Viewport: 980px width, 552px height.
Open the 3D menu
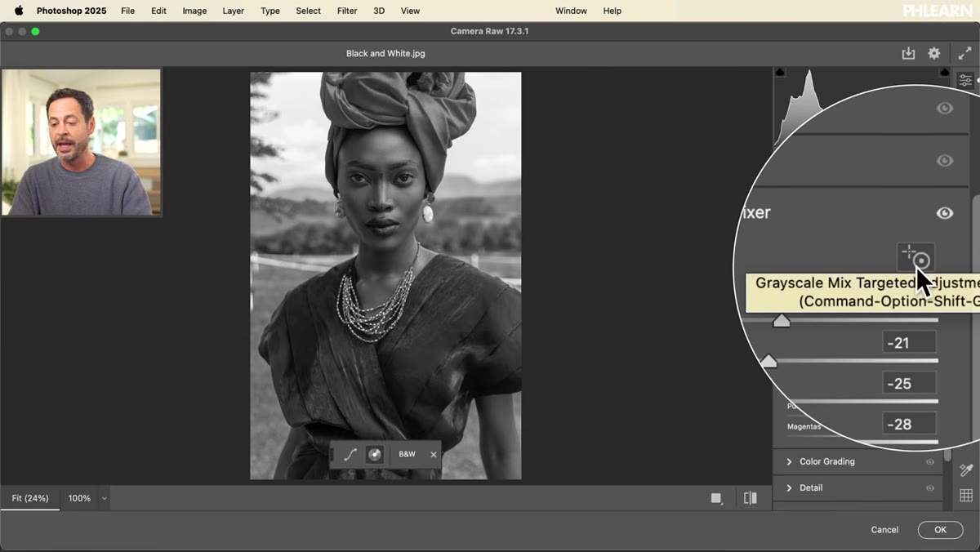[x=379, y=11]
